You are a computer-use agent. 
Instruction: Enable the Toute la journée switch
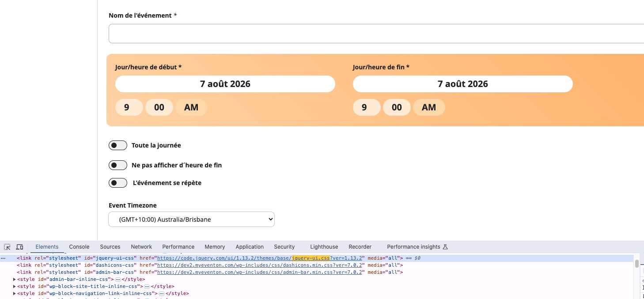[118, 145]
